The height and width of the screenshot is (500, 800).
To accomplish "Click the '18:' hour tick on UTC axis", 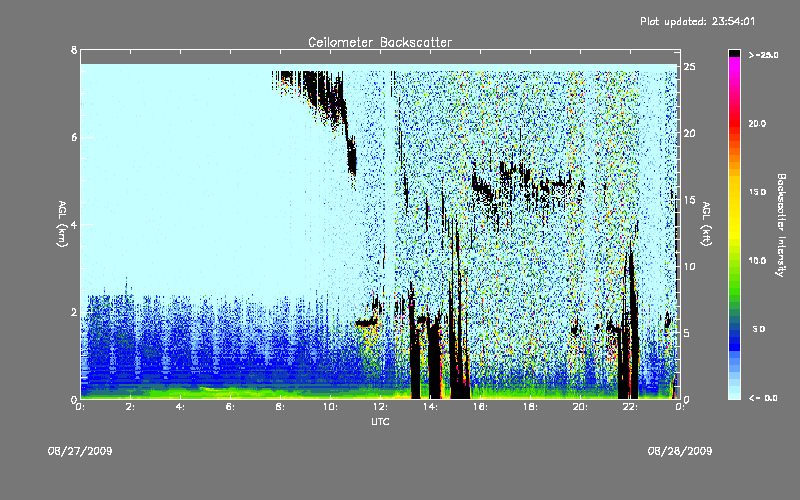I will (530, 407).
